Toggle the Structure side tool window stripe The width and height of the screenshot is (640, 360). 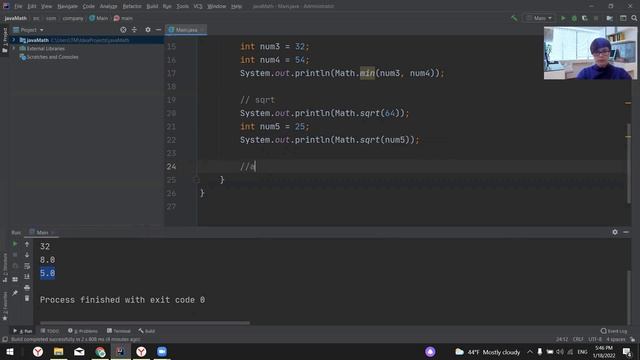tap(5, 268)
